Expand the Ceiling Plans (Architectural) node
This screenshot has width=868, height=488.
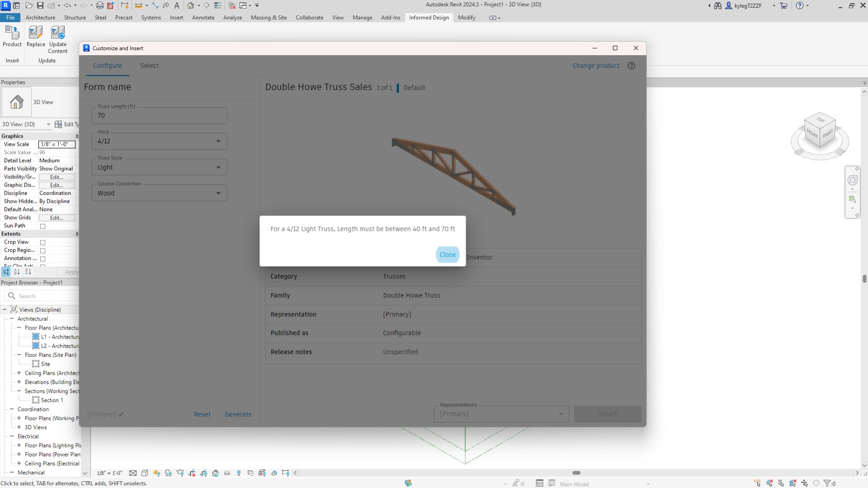click(x=19, y=373)
